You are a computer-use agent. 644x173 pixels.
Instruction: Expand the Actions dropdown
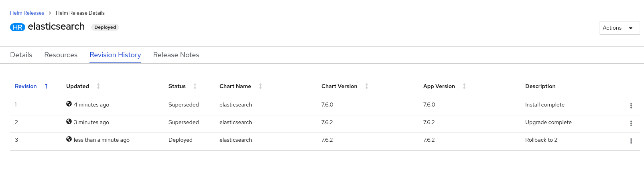pos(619,28)
